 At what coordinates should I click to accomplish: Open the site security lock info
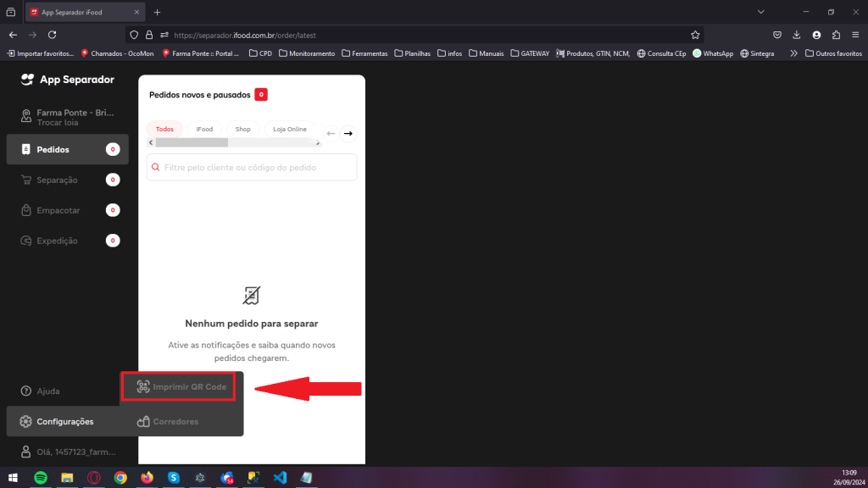pyautogui.click(x=149, y=35)
